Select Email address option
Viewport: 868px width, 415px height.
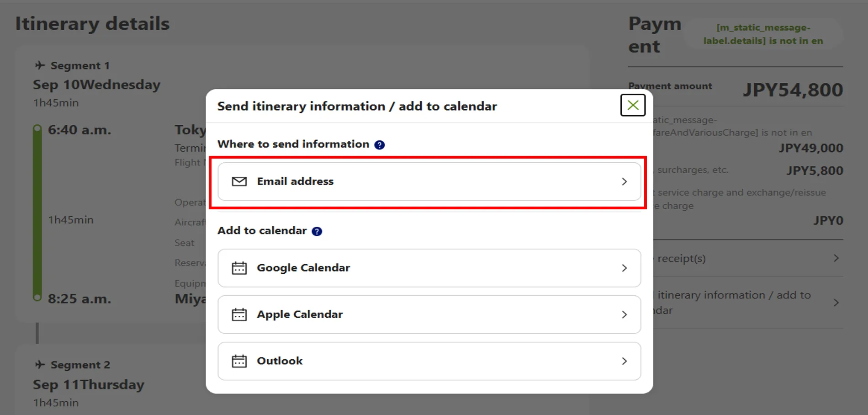point(295,181)
